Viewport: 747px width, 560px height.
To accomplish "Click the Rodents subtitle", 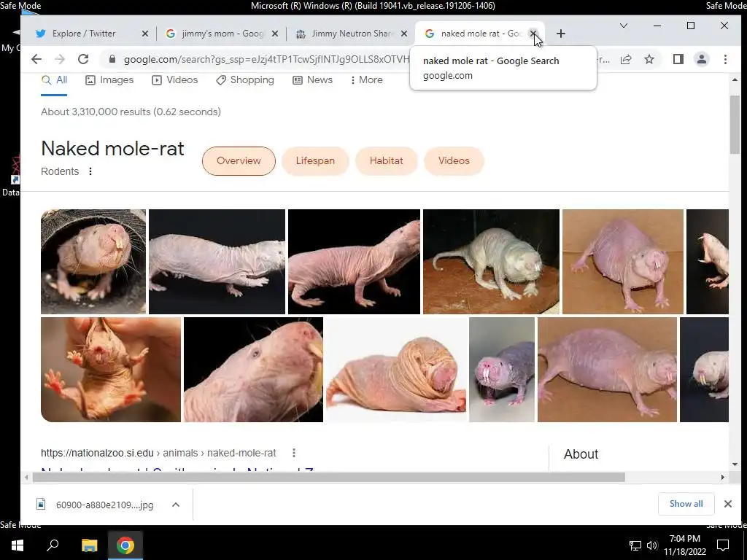I will coord(60,171).
